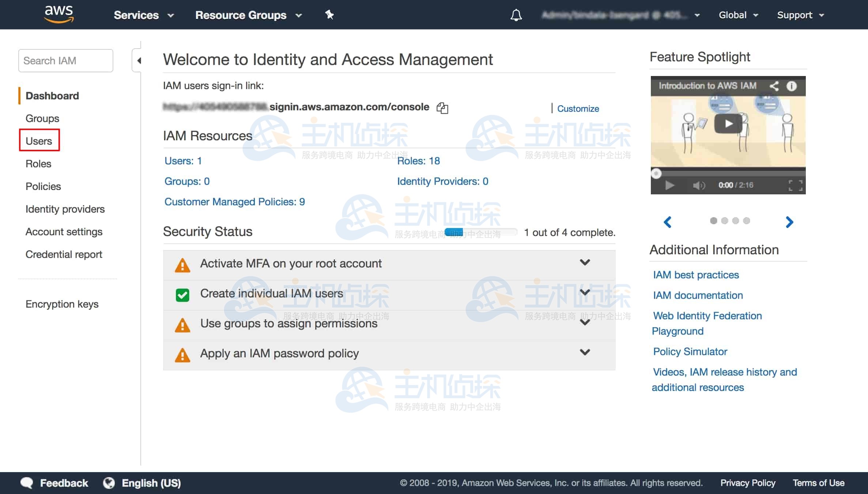Open Policies in the sidebar
Image resolution: width=868 pixels, height=494 pixels.
click(43, 186)
